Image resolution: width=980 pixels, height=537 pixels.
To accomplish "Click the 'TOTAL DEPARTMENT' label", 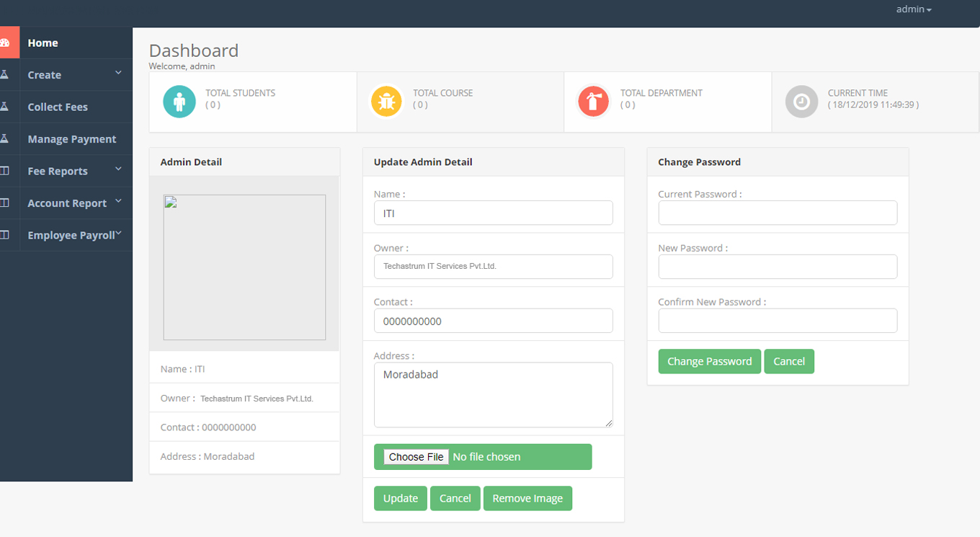I will (x=661, y=93).
